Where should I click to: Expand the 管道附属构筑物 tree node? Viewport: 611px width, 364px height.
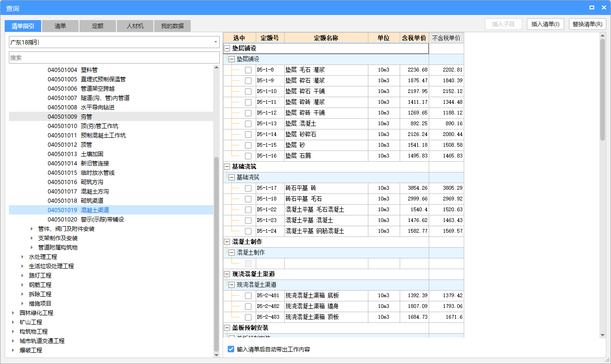click(32, 248)
